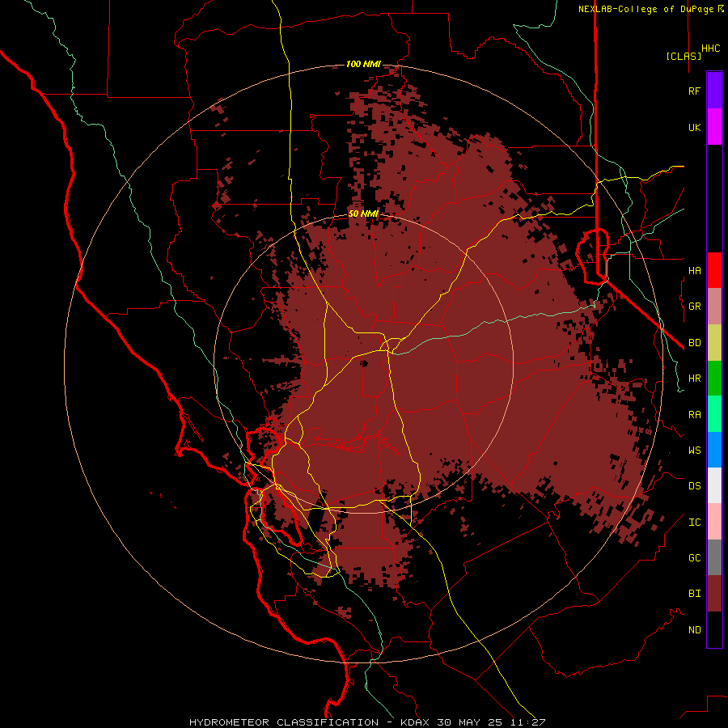Click the RF purple legend swatch
728x728 pixels.
(x=714, y=91)
